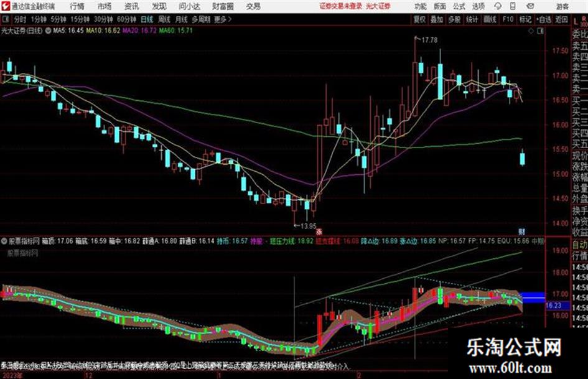This screenshot has width=588, height=379.
Task: Click the MA20: 16.72 indicator label
Action: (x=139, y=30)
